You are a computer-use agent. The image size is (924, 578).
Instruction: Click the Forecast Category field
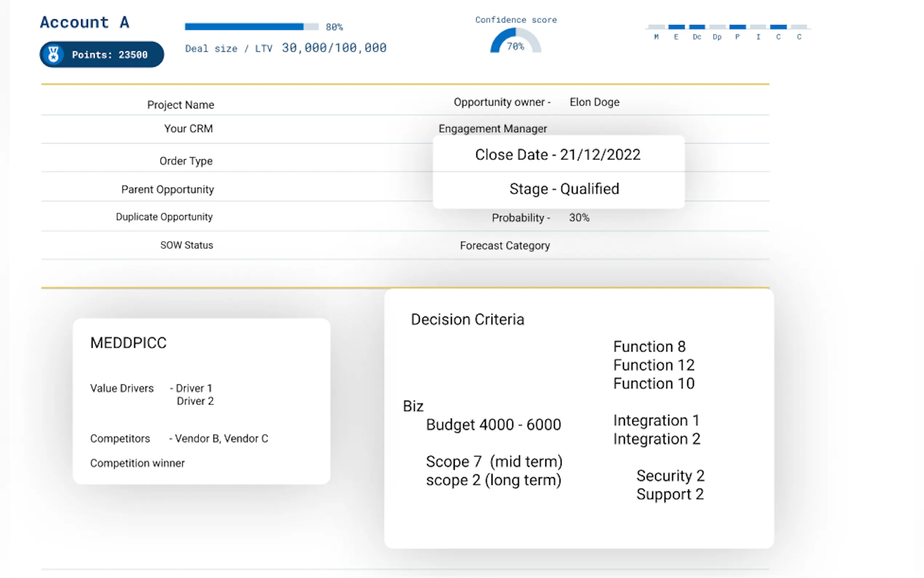(504, 245)
